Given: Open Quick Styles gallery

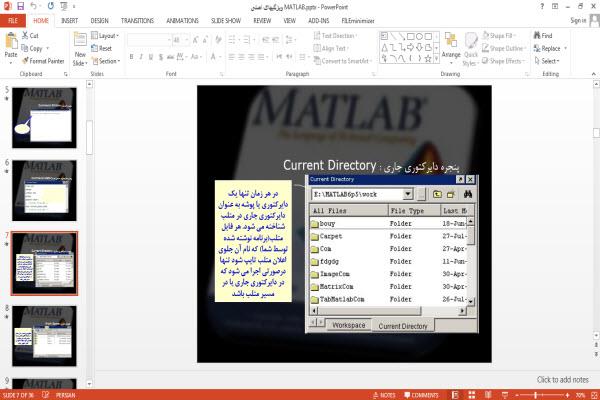Looking at the screenshot, I should point(470,49).
